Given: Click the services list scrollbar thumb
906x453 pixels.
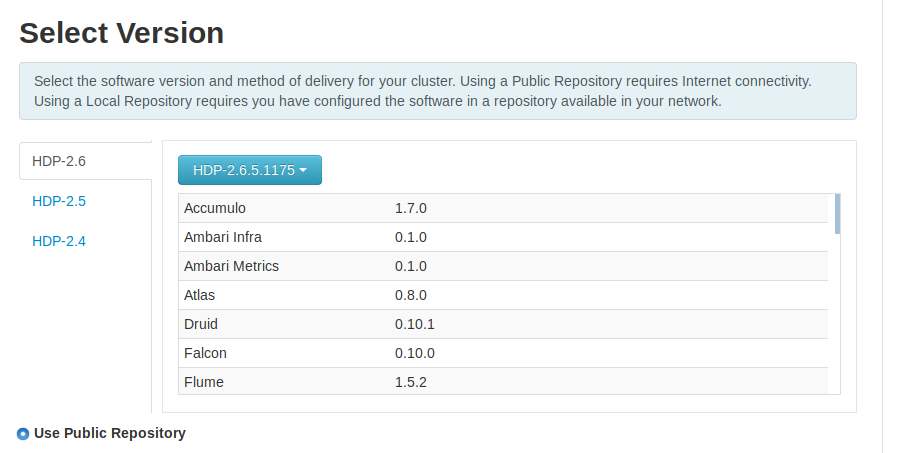Looking at the screenshot, I should pyautogui.click(x=837, y=214).
